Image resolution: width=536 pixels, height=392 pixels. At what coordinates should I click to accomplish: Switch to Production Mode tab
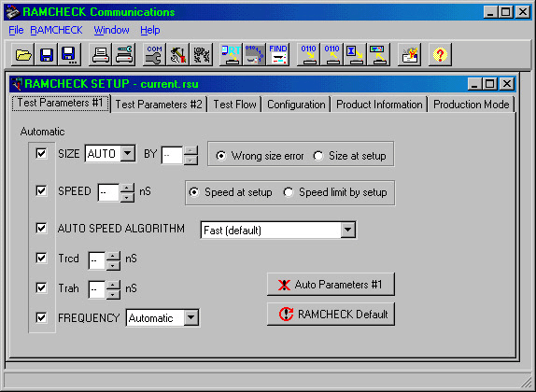click(471, 105)
